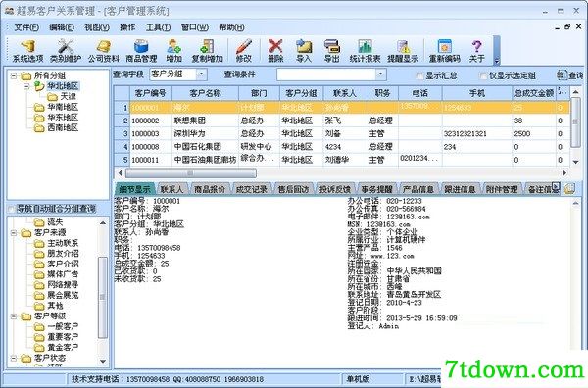
Task: Open 公司资料 toolbar icon
Action: (x=104, y=51)
